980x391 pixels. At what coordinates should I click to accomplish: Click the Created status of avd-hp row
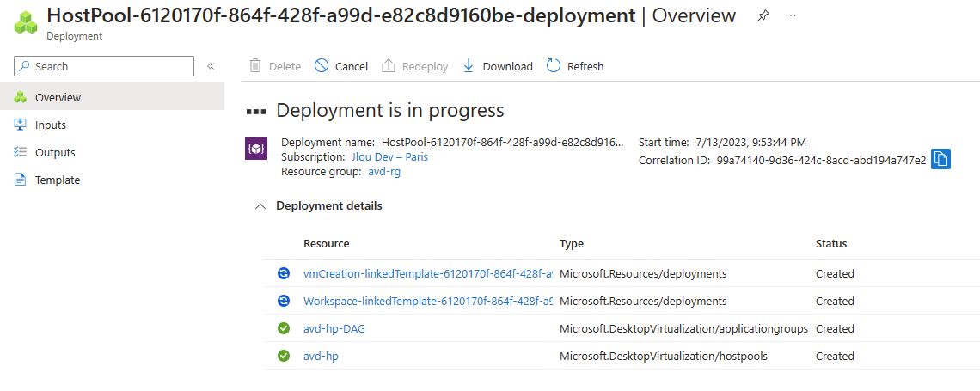pyautogui.click(x=835, y=356)
